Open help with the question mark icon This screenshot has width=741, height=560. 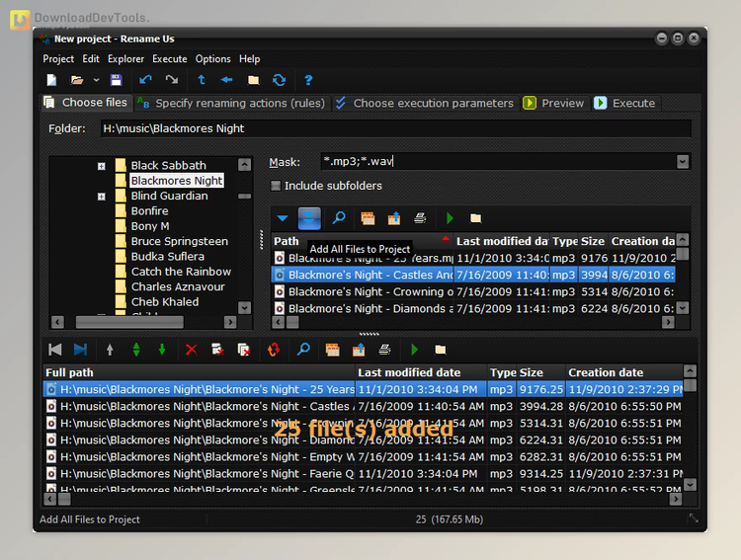(308, 80)
